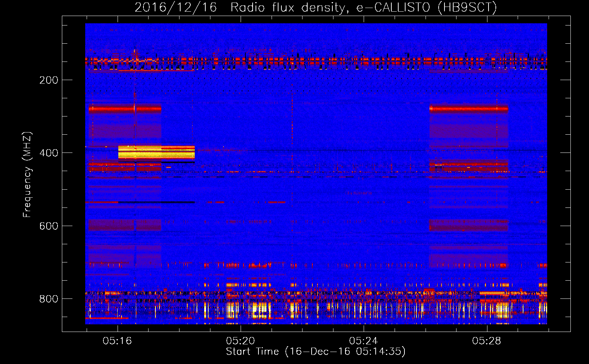Image resolution: width=589 pixels, height=364 pixels.
Task: Click the date "2016/12/16" in the title
Action: click(175, 8)
